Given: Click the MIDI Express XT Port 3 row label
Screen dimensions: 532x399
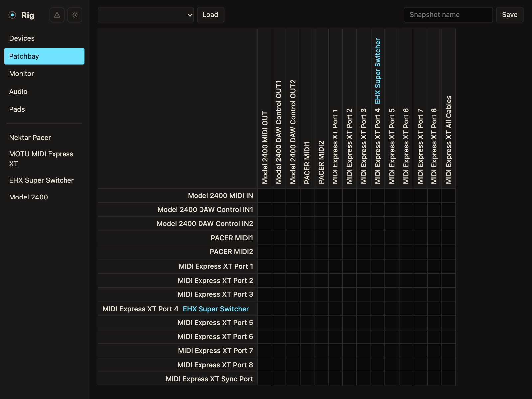Looking at the screenshot, I should [215, 294].
